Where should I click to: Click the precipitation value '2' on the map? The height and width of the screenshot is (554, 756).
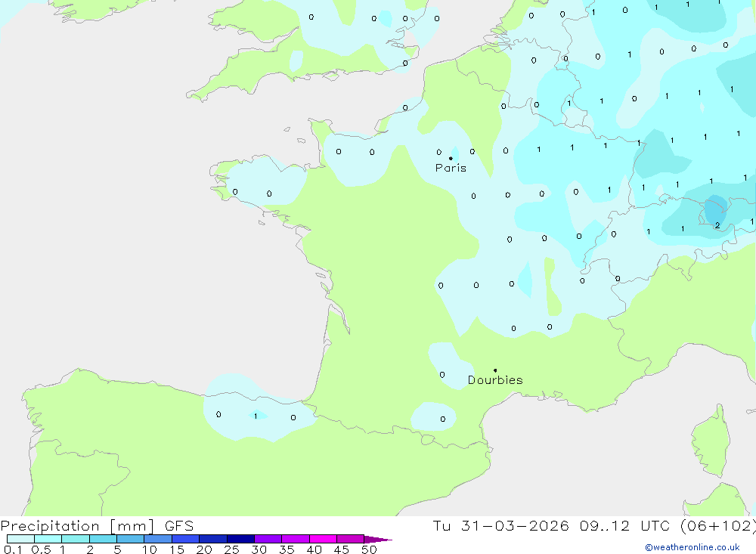pos(717,225)
